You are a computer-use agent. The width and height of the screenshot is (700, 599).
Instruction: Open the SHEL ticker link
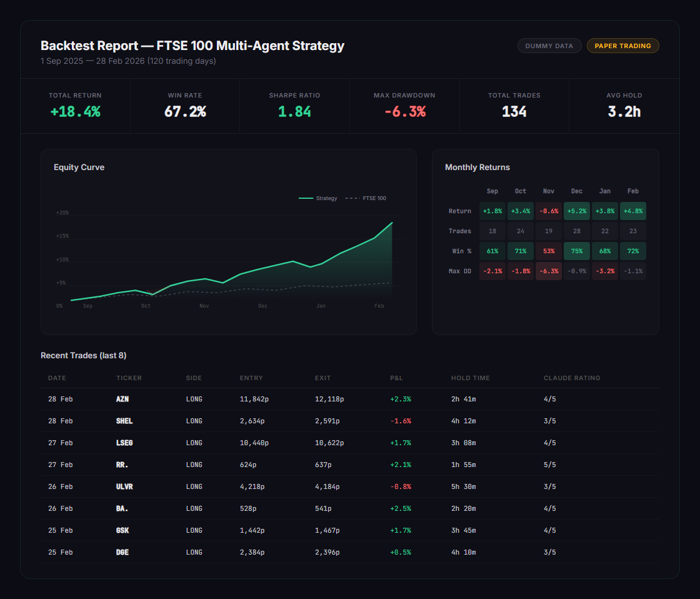[124, 421]
